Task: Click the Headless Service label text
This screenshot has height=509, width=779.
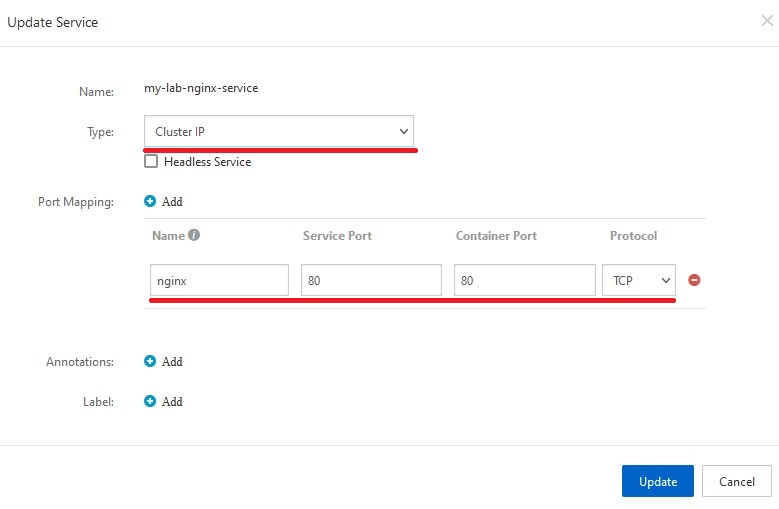Action: point(207,161)
